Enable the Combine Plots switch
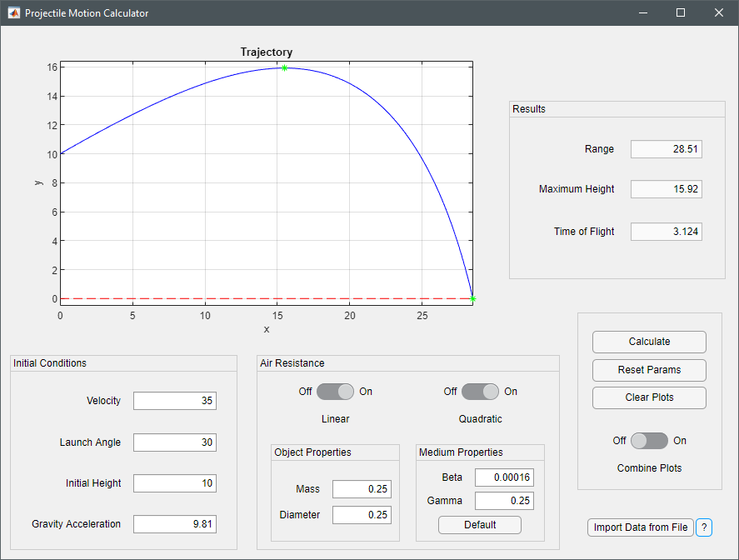The height and width of the screenshot is (560, 739). pos(650,441)
